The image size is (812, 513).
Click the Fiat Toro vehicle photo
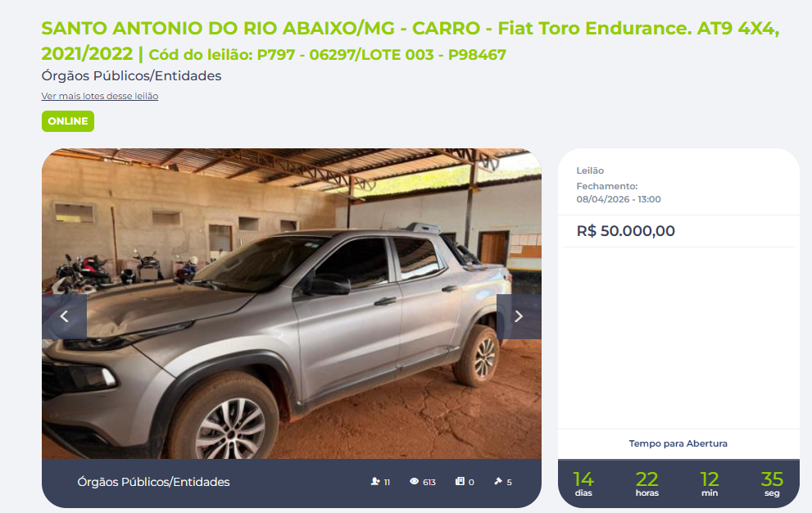292,304
